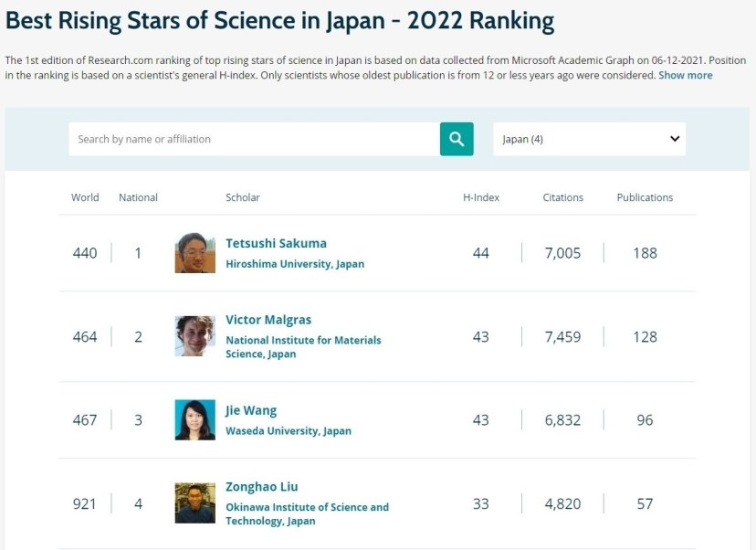Click the dropdown chevron arrow beside Japan
Viewport: 756px width, 550px height.
coord(675,139)
